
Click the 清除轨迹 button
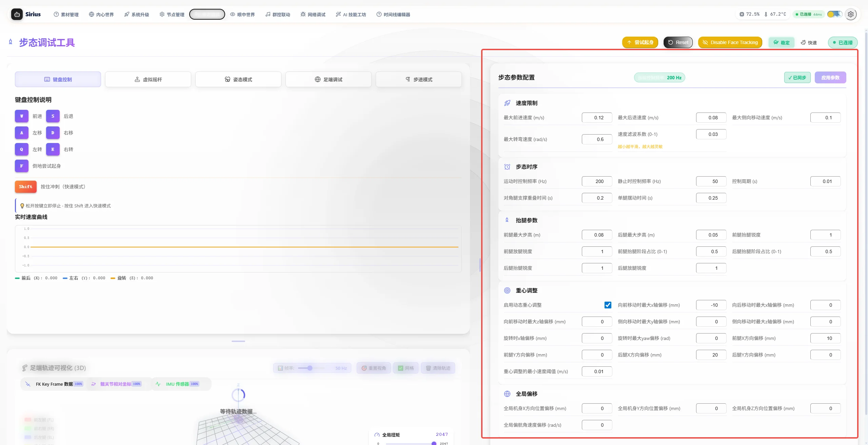click(438, 368)
